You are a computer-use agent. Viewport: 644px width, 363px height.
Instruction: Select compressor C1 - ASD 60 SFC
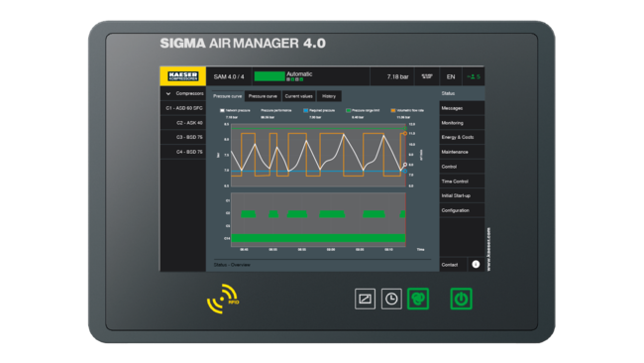[183, 108]
